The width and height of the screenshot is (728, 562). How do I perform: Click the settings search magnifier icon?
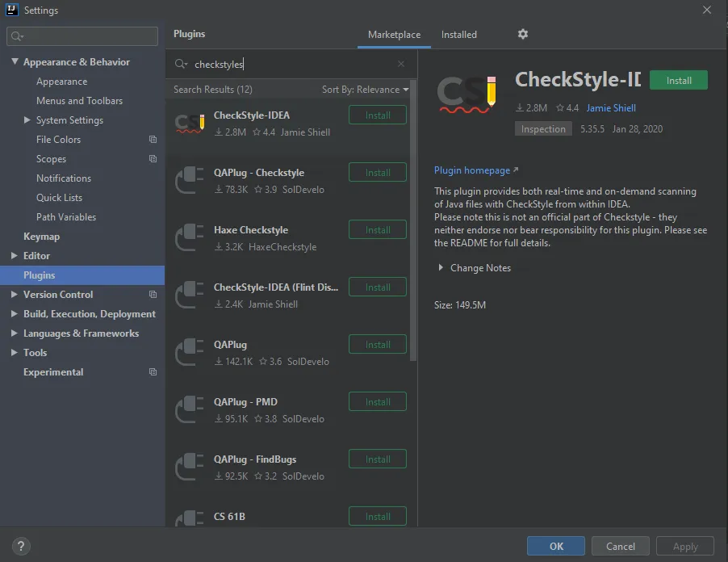point(17,36)
